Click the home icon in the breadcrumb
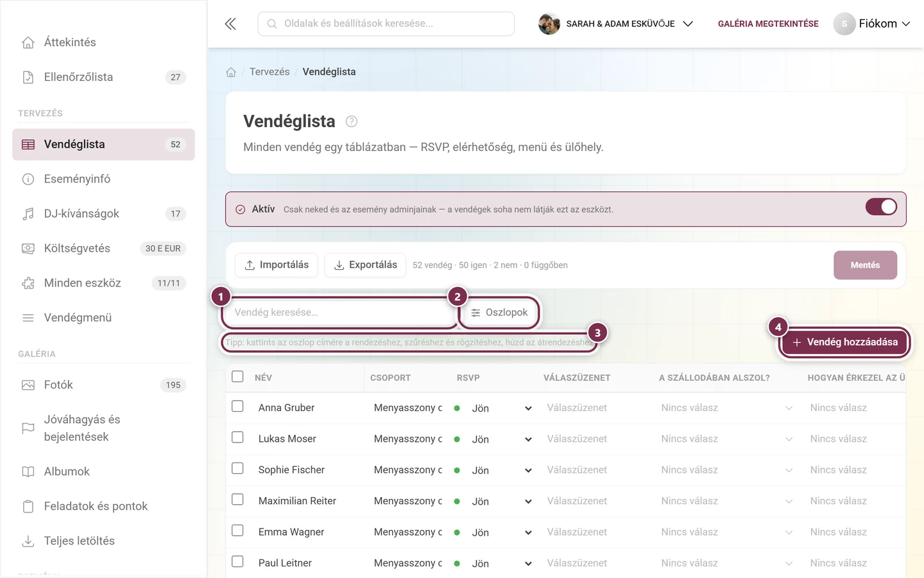The height and width of the screenshot is (578, 924). [x=231, y=72]
